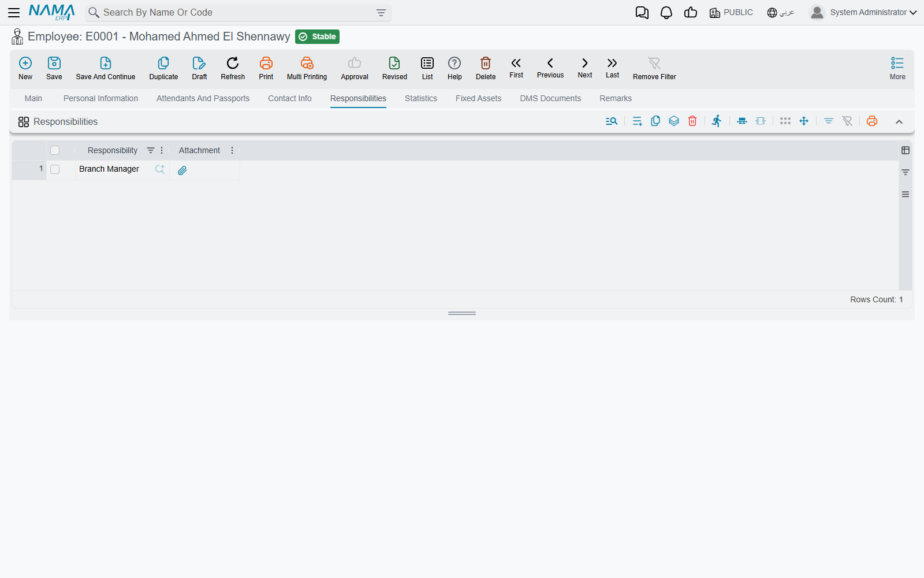This screenshot has height=578, width=924.
Task: Open the notifications bell
Action: (x=666, y=13)
